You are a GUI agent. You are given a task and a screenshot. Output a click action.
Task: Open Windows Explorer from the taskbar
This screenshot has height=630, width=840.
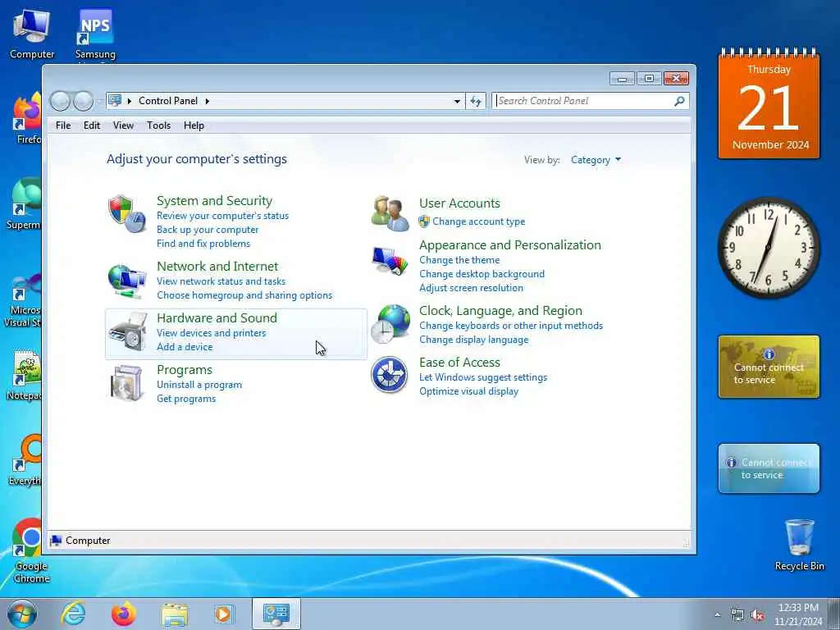coord(175,614)
